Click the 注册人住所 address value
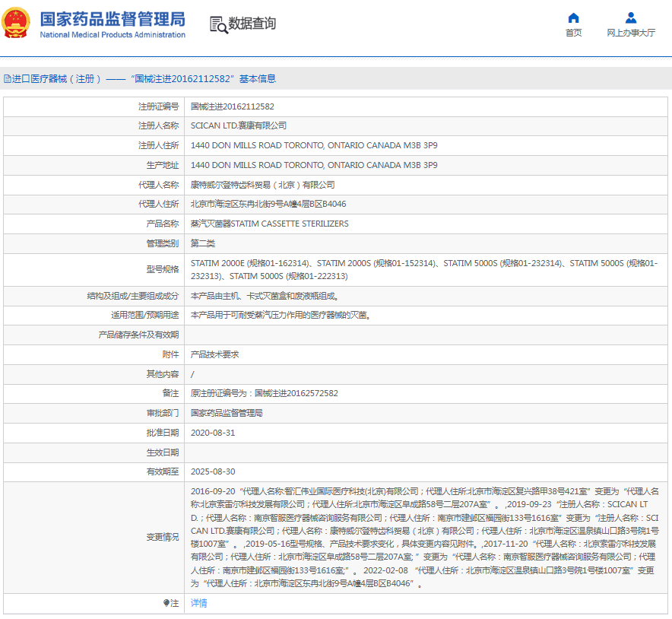 point(314,145)
